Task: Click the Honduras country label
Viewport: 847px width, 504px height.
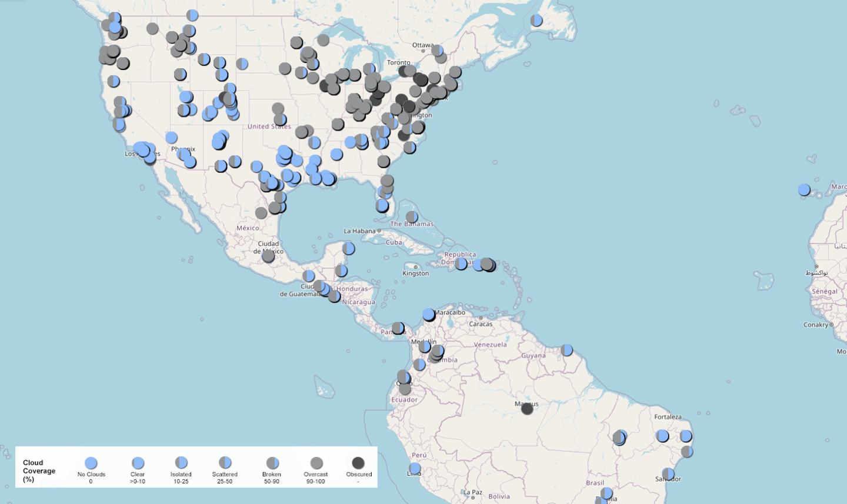Action: pos(352,289)
